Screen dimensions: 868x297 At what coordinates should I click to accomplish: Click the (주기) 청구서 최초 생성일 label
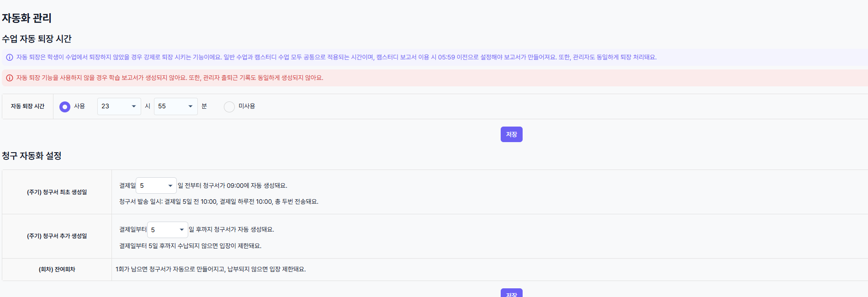pyautogui.click(x=57, y=192)
